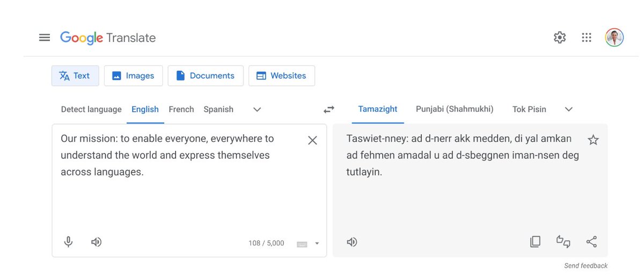Switch to Documents translation

tap(206, 76)
